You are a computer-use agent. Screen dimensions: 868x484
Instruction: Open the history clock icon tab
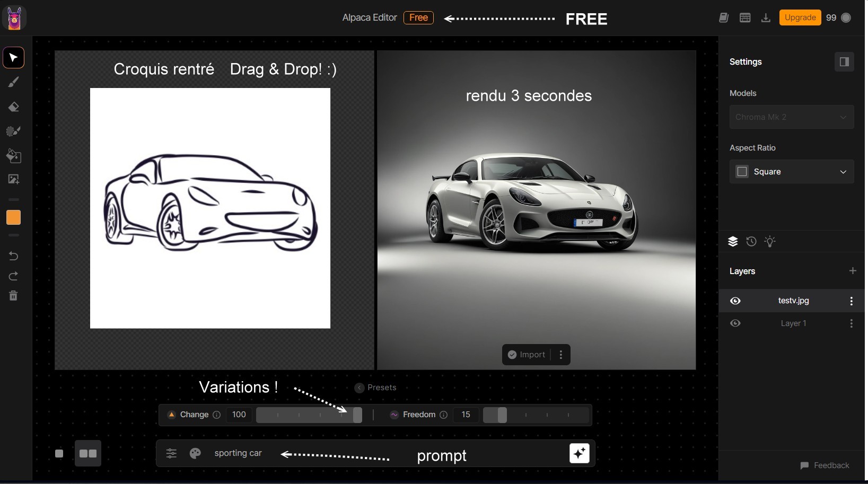(751, 242)
